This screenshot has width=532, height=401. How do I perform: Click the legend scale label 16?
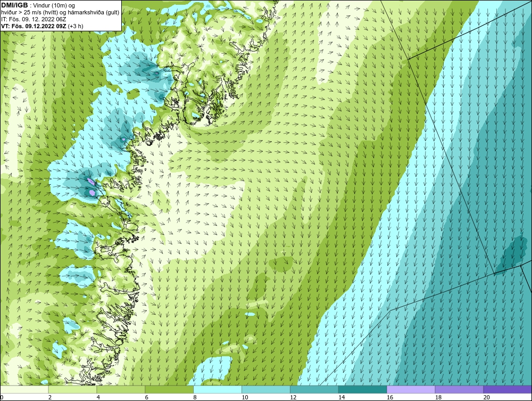click(390, 397)
